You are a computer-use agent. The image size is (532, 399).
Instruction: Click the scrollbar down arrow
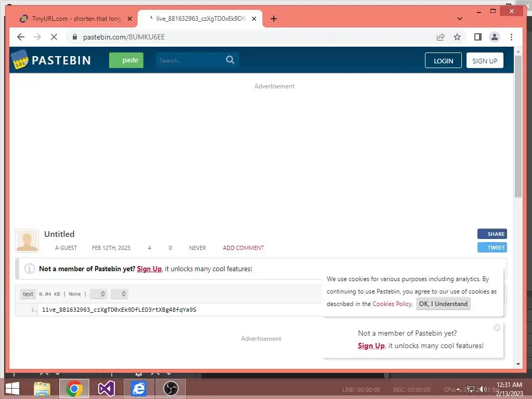(518, 364)
